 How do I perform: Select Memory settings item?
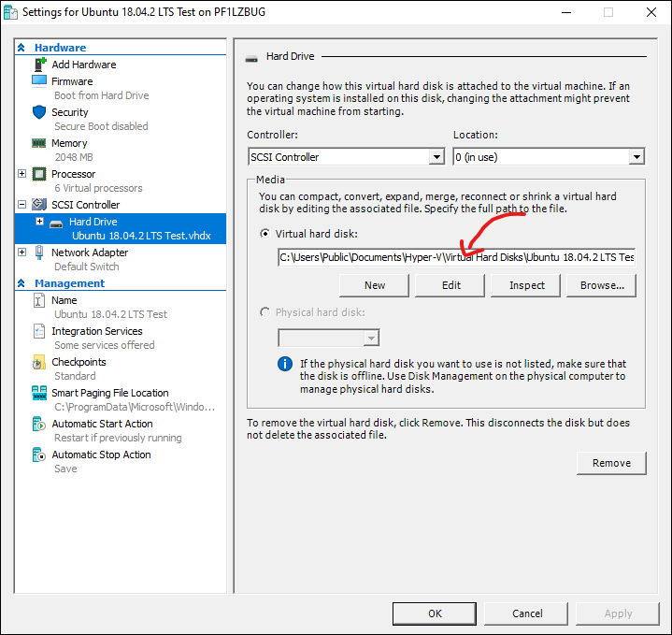point(69,143)
